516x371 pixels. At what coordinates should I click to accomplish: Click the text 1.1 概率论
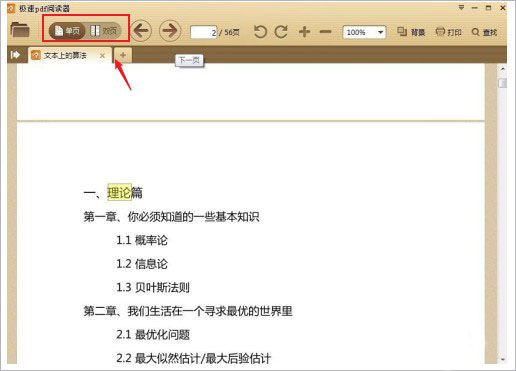142,240
